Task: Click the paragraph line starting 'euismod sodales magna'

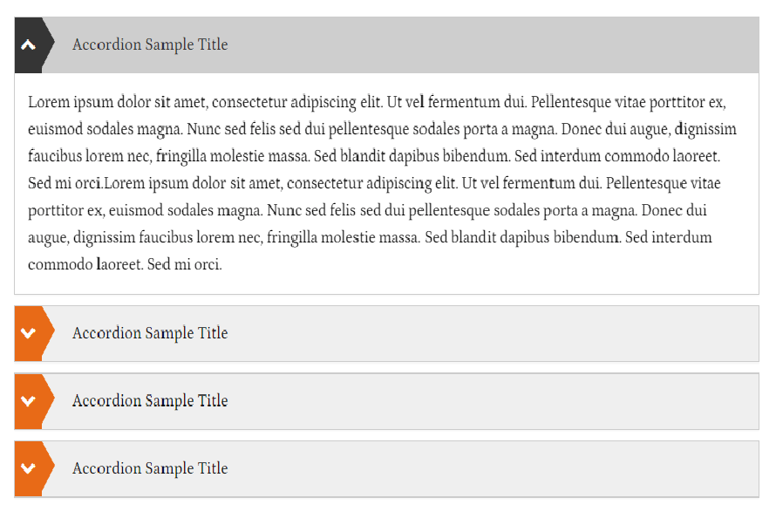Action: tap(382, 130)
